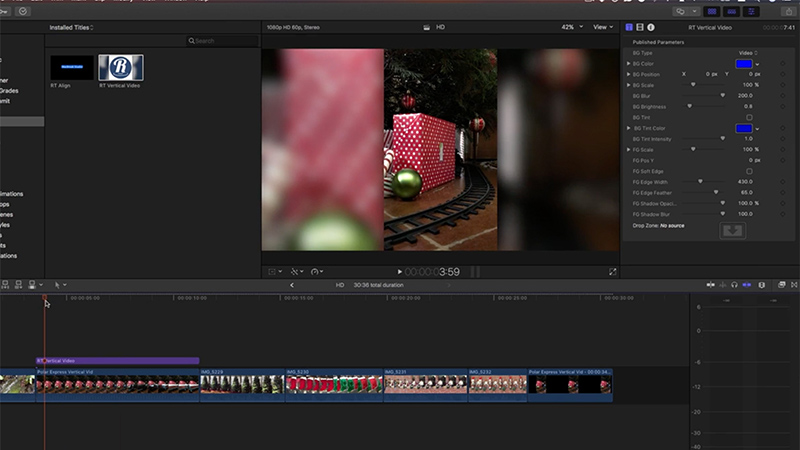Switch to the Video inspector icon

point(640,27)
